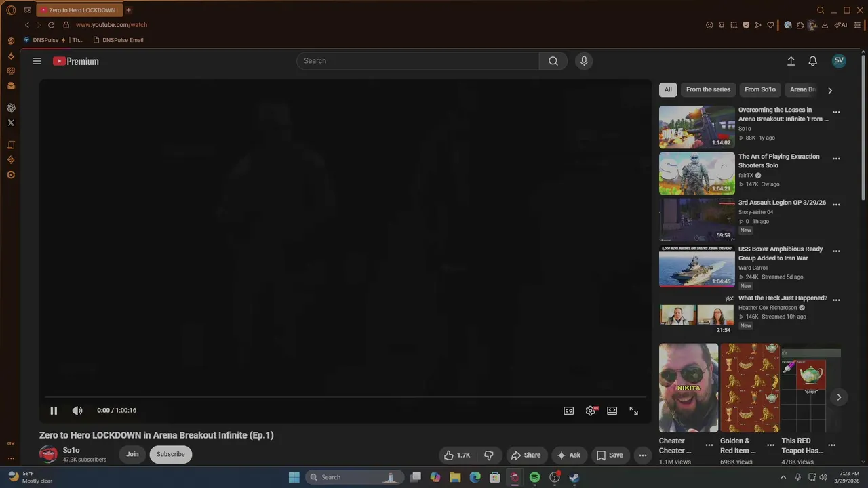The image size is (868, 488).
Task: Reload the page in the browser
Action: (51, 25)
